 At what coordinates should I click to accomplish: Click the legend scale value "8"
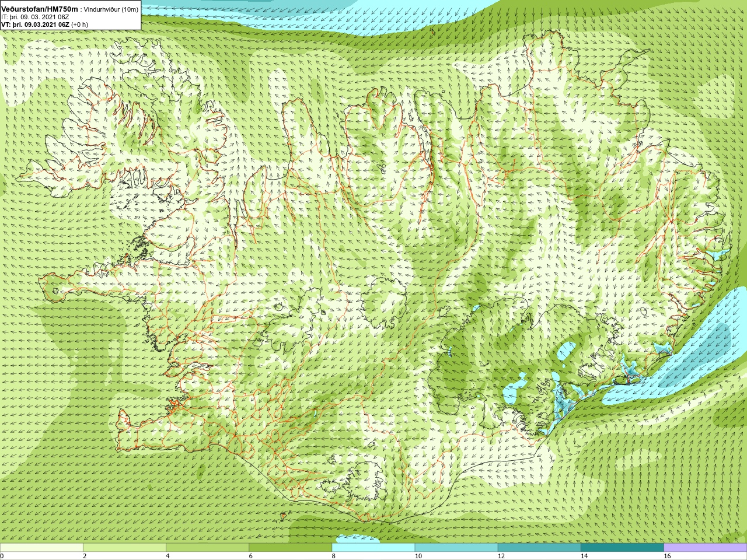click(334, 556)
